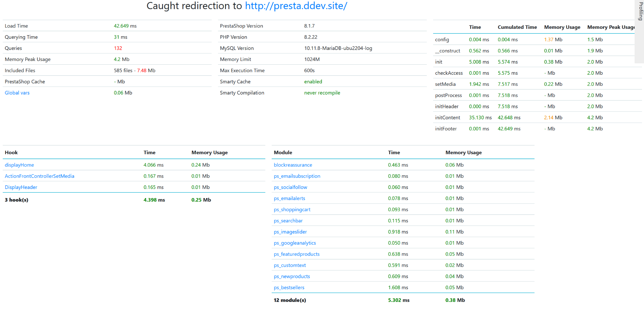Click the ps_customtext module link
Screen dimensions: 644x311
290,265
